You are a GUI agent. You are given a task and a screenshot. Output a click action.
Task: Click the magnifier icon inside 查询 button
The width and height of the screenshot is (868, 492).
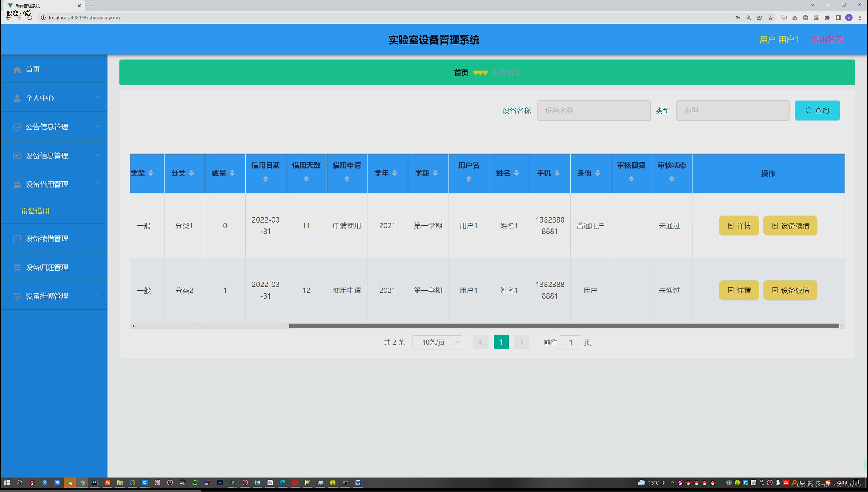(808, 110)
